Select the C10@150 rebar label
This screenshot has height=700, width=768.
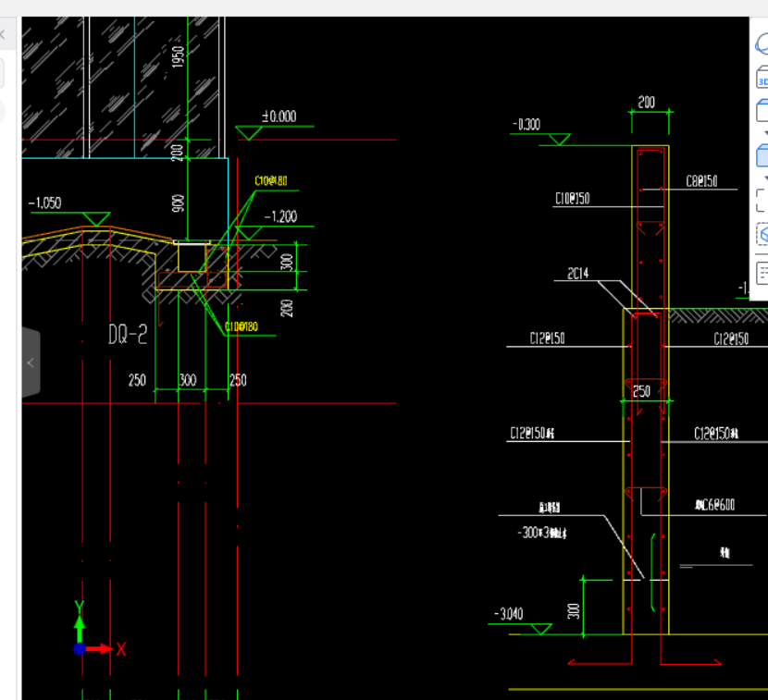573,198
